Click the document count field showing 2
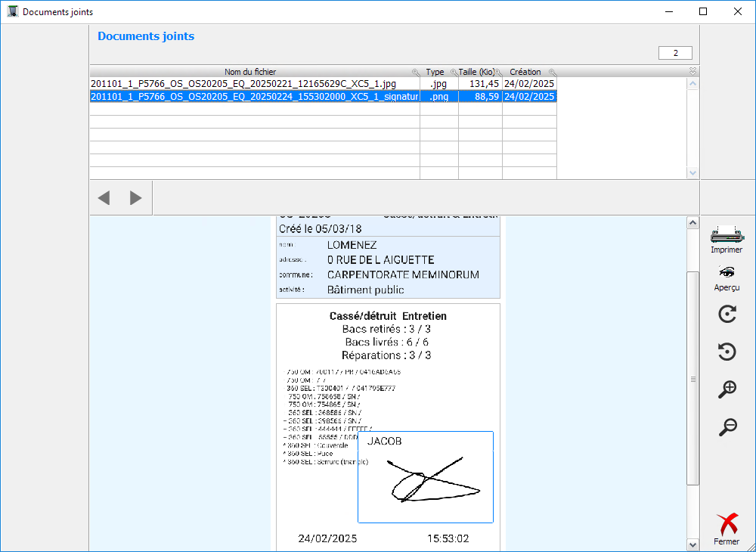 [x=675, y=53]
